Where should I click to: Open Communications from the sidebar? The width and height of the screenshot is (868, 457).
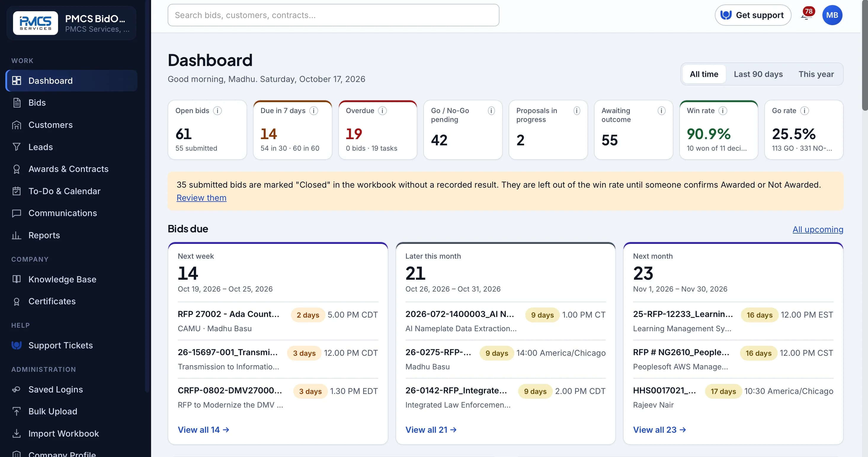click(x=71, y=213)
